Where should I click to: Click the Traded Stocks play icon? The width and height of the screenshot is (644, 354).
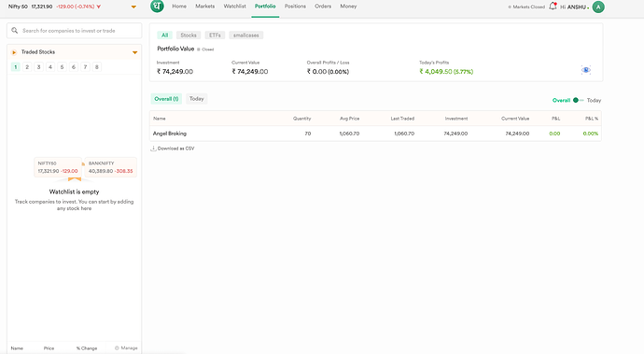click(14, 52)
